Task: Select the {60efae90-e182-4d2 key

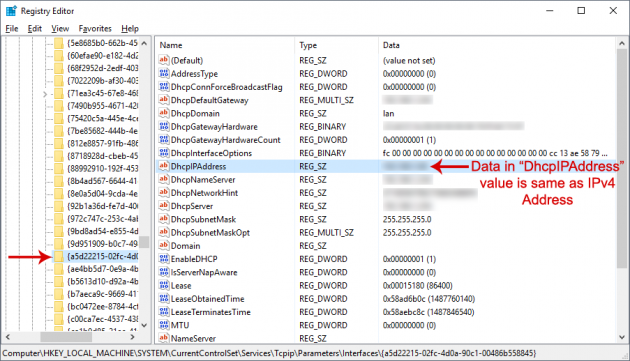Action: click(102, 55)
